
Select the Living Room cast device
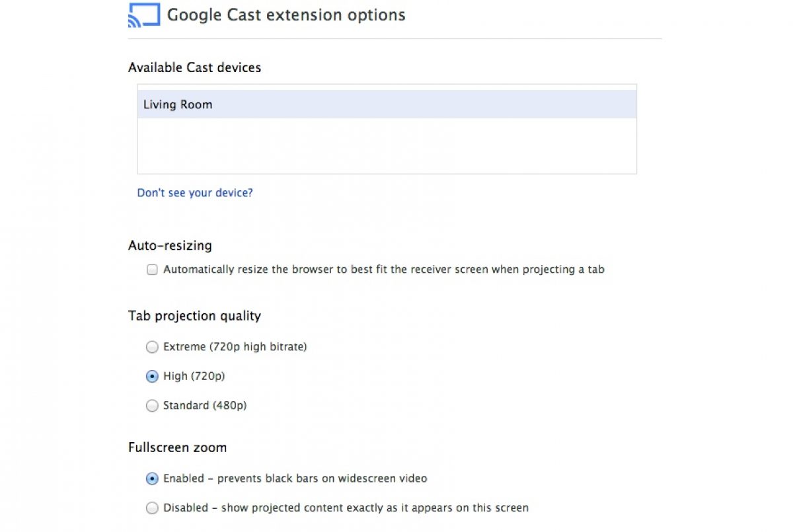(x=178, y=104)
